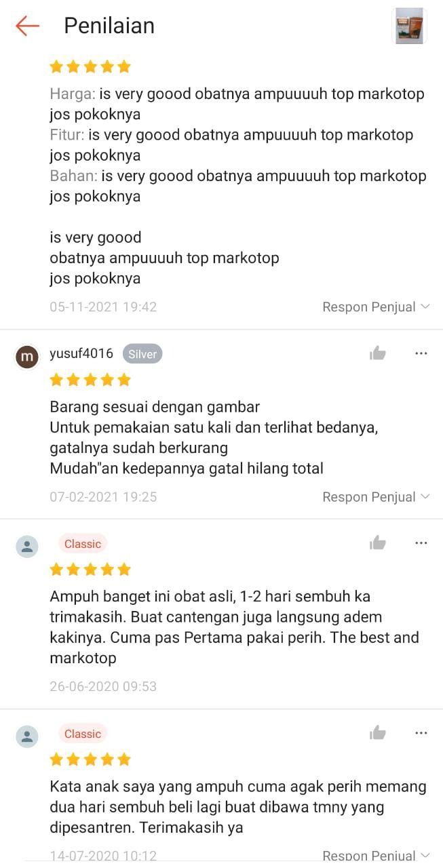Expand Respon Penjual on 05-11-2021 review

click(x=376, y=307)
